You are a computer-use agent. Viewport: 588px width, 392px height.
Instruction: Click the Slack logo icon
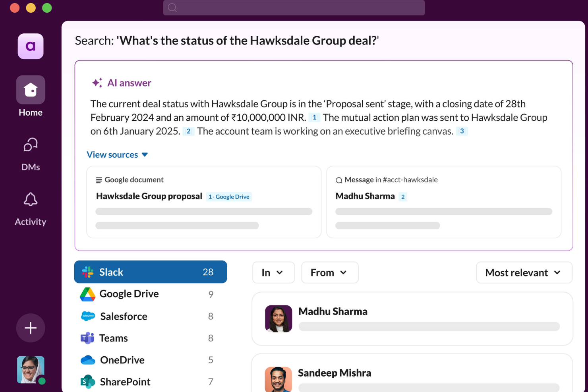[x=87, y=272]
